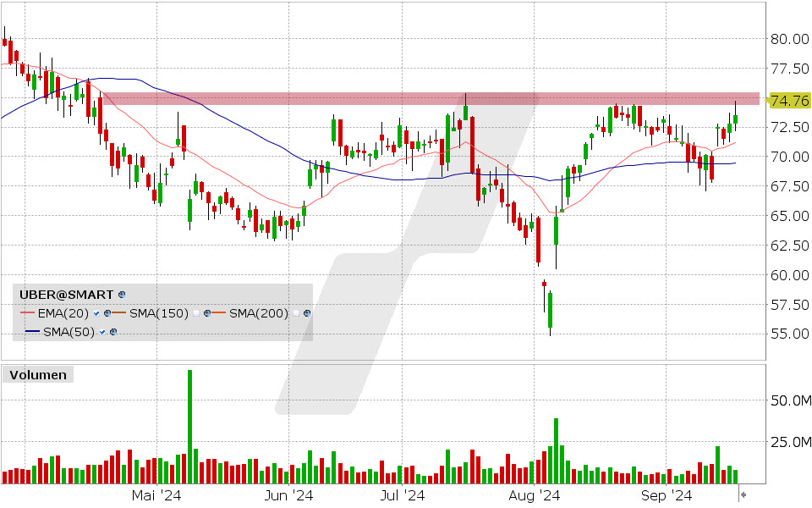Click the dark blue SMA(50) legend line sample
Screen dimensions: 812x508
click(x=33, y=332)
